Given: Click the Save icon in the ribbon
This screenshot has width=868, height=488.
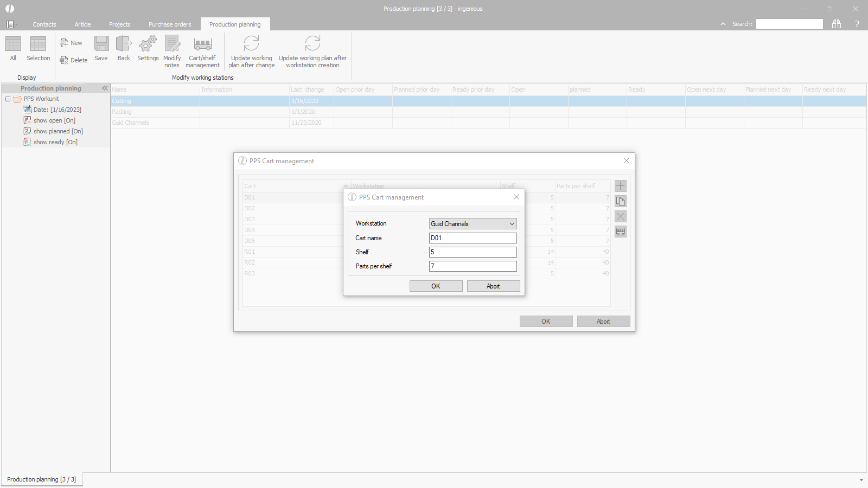Looking at the screenshot, I should coord(101,44).
